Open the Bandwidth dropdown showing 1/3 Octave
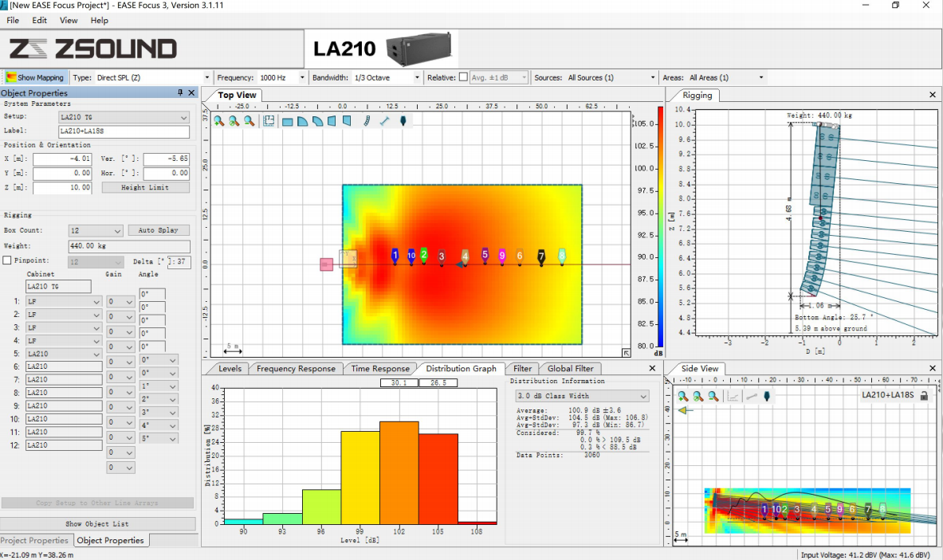The image size is (943, 560). pyautogui.click(x=418, y=76)
